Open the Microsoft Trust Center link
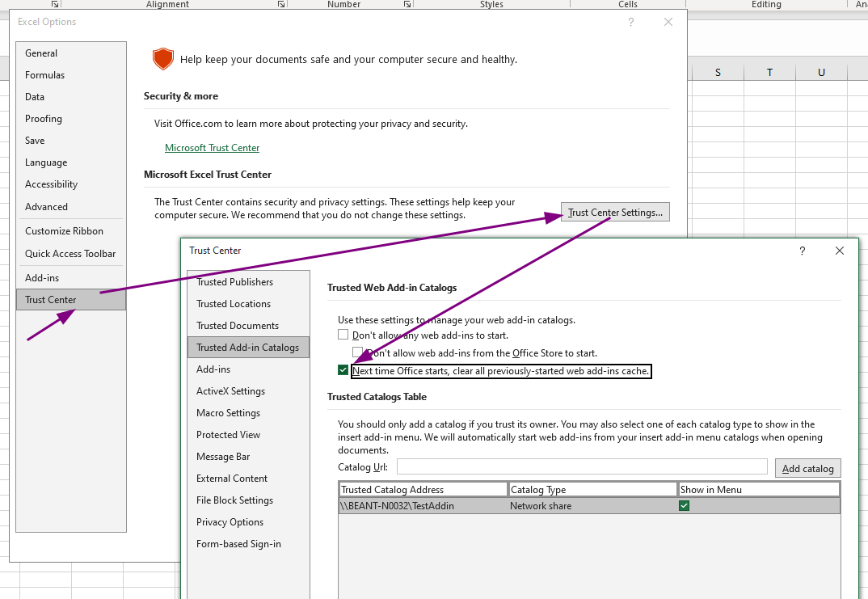This screenshot has height=599, width=868. (212, 148)
